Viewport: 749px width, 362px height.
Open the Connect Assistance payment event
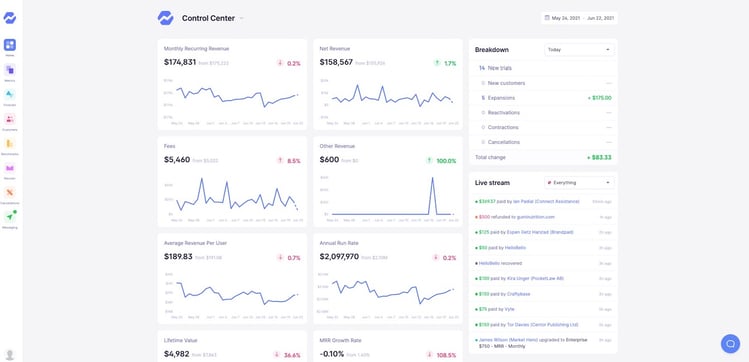(x=543, y=202)
